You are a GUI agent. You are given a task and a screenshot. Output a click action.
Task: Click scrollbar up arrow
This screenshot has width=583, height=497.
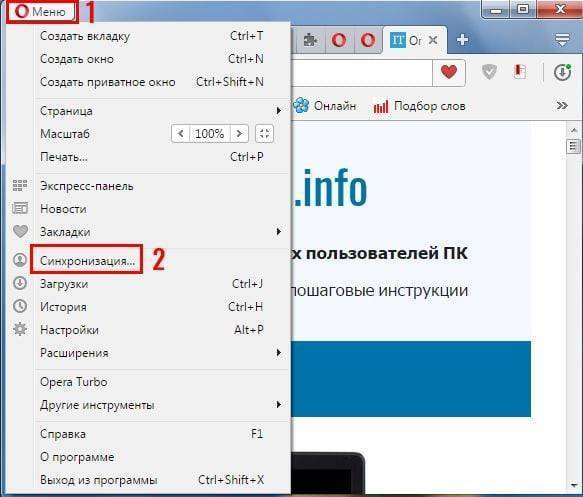point(574,130)
